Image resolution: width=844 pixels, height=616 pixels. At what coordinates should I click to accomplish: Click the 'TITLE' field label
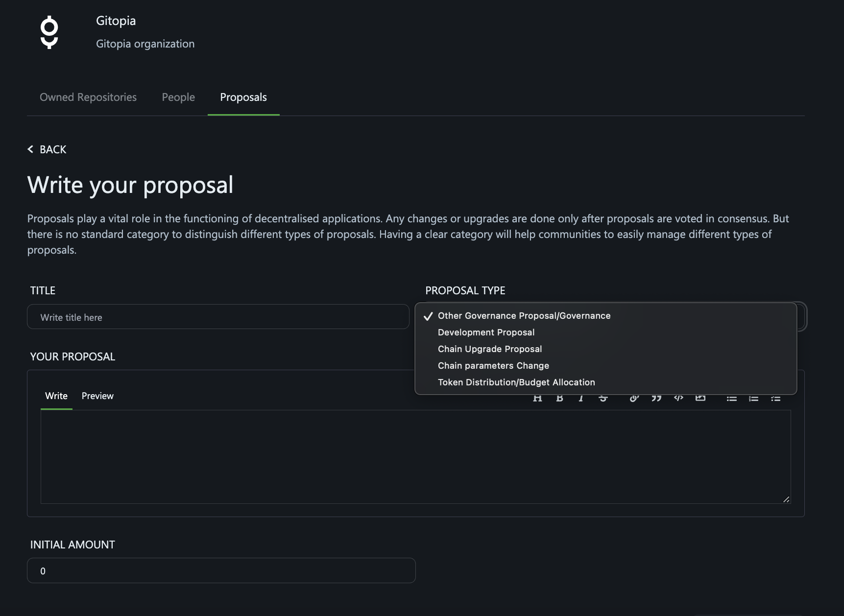point(43,290)
